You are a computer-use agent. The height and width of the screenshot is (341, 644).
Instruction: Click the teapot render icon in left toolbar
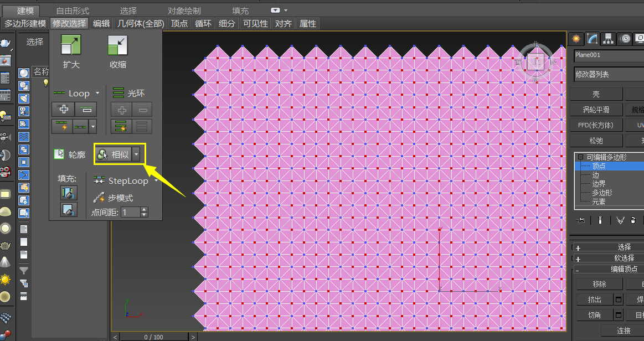(x=6, y=43)
